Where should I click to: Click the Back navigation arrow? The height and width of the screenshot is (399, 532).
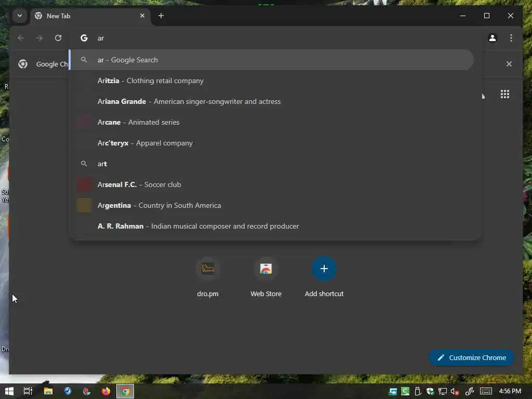(21, 38)
